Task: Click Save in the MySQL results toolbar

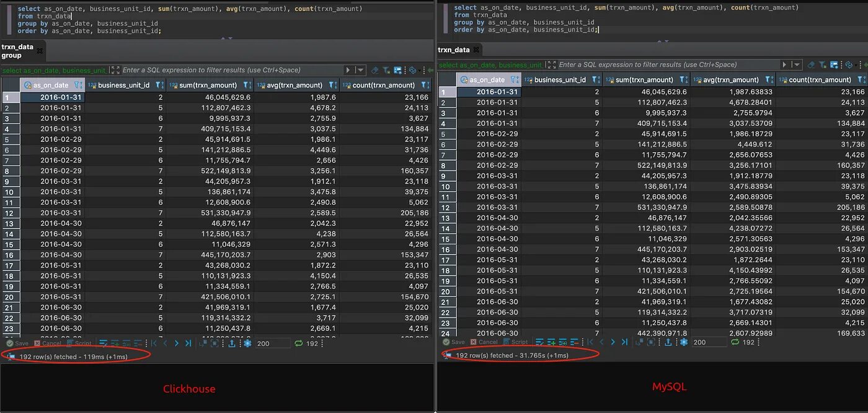Action: tap(454, 342)
